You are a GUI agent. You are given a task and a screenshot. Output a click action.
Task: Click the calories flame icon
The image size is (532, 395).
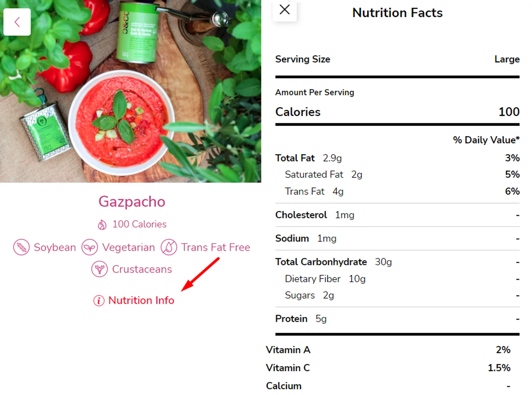pyautogui.click(x=102, y=225)
